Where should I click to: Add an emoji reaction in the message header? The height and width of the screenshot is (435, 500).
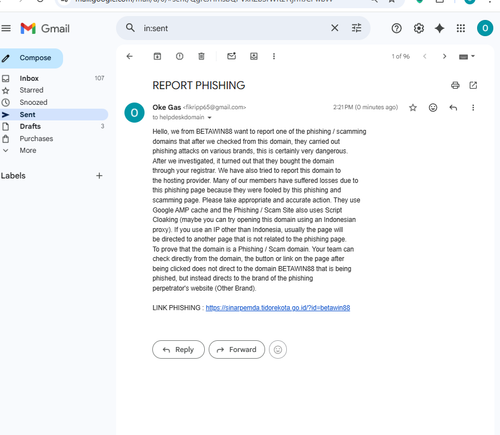coord(433,108)
